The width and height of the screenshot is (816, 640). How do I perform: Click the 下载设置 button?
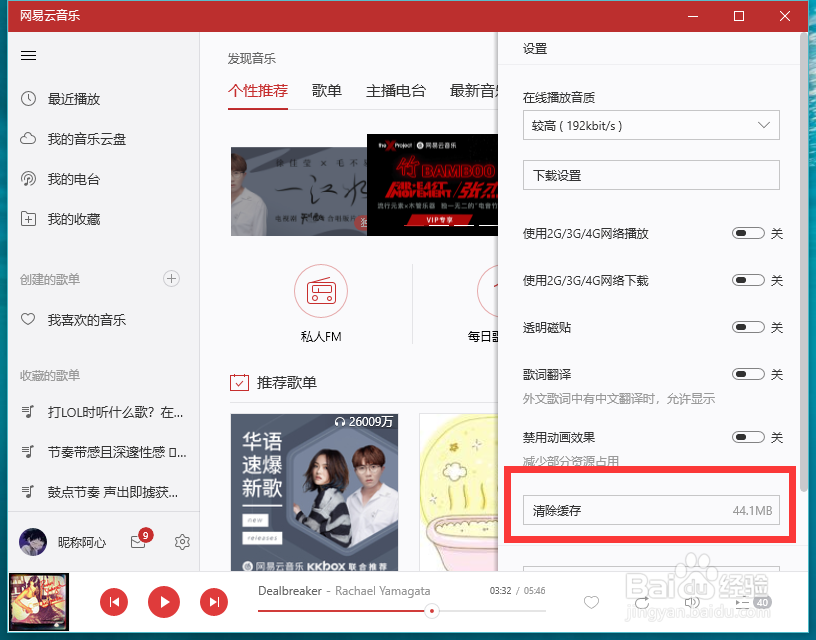pyautogui.click(x=651, y=175)
